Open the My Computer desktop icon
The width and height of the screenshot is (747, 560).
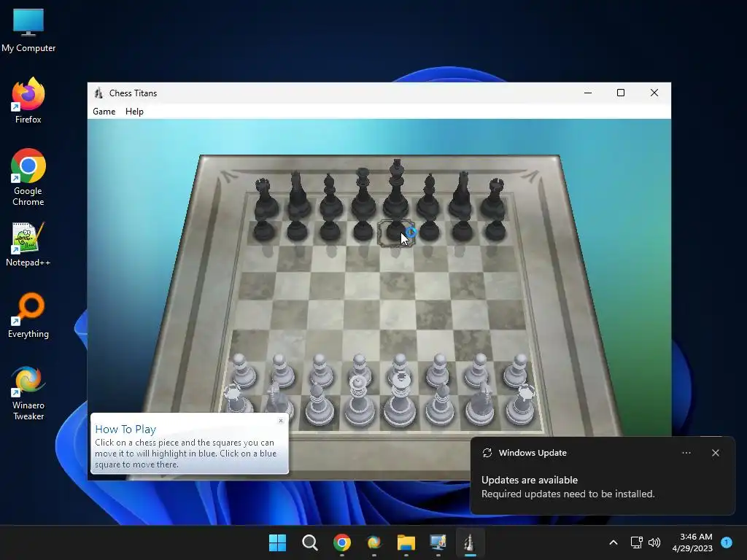[x=28, y=29]
